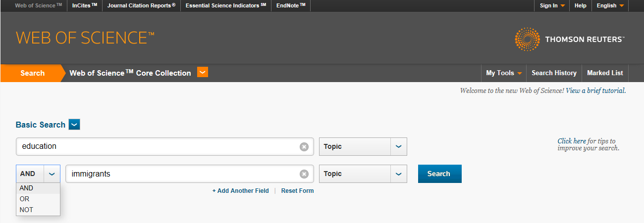
Task: Open the Marked List
Action: [605, 73]
